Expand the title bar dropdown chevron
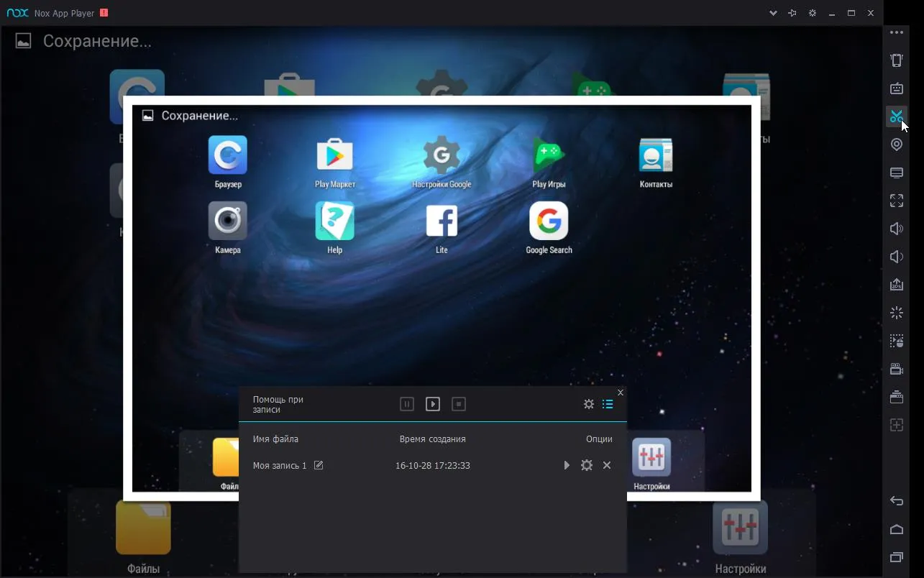924x578 pixels. tap(774, 13)
